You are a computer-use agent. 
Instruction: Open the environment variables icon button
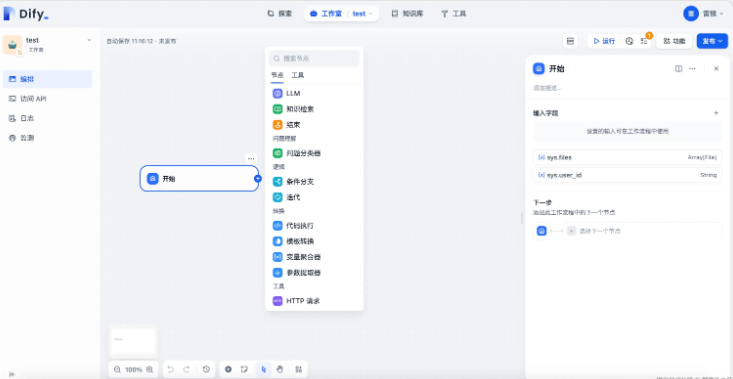pos(570,41)
